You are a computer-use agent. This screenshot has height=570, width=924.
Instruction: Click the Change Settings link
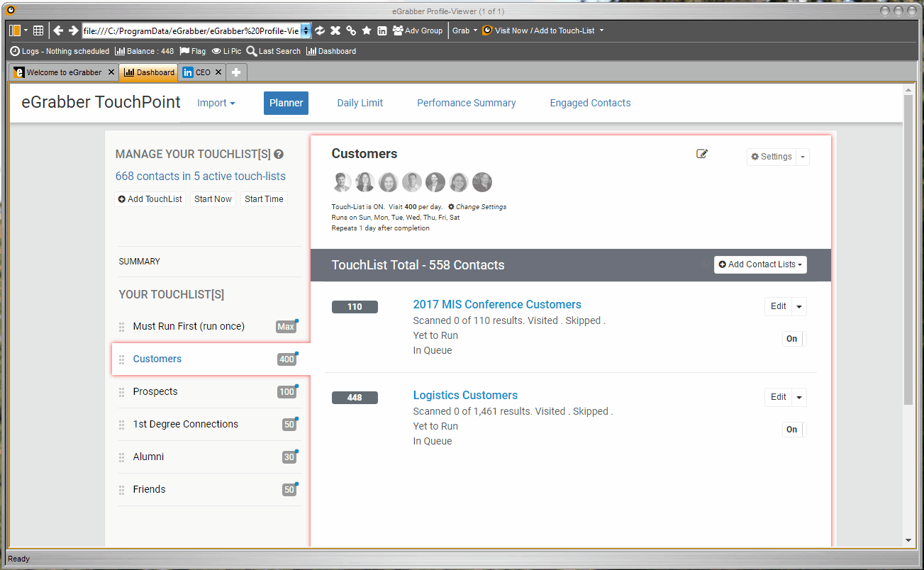pos(477,207)
